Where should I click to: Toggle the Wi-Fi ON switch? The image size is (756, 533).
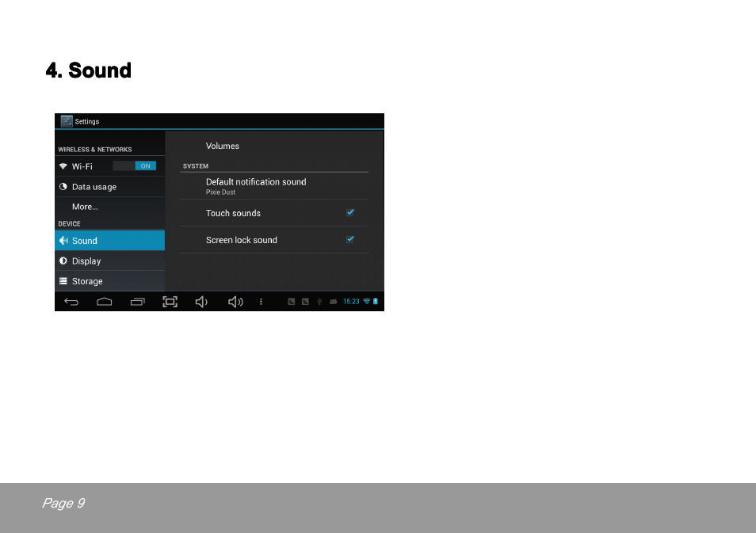(x=135, y=166)
